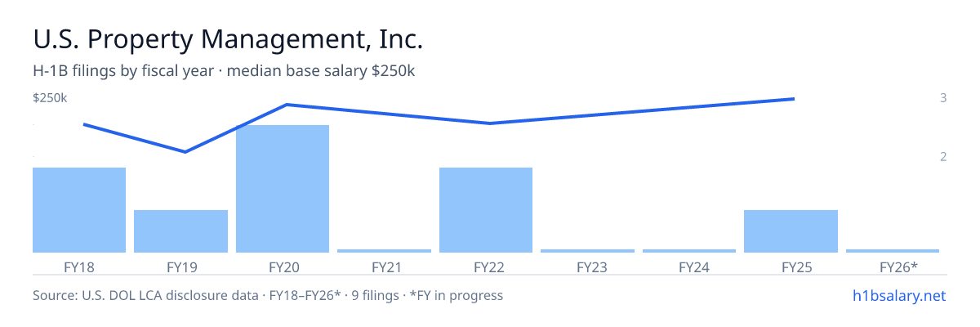Select the small FY23 bar
This screenshot has height=327, width=980.
point(587,250)
